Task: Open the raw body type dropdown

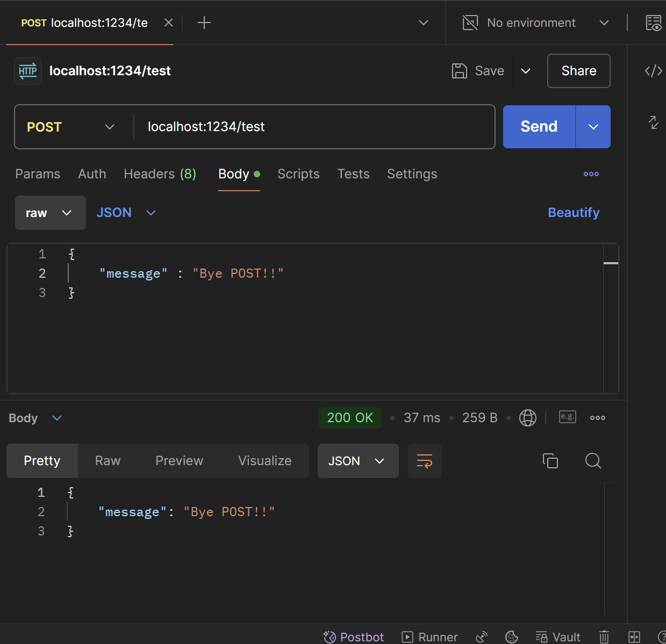Action: (x=51, y=213)
